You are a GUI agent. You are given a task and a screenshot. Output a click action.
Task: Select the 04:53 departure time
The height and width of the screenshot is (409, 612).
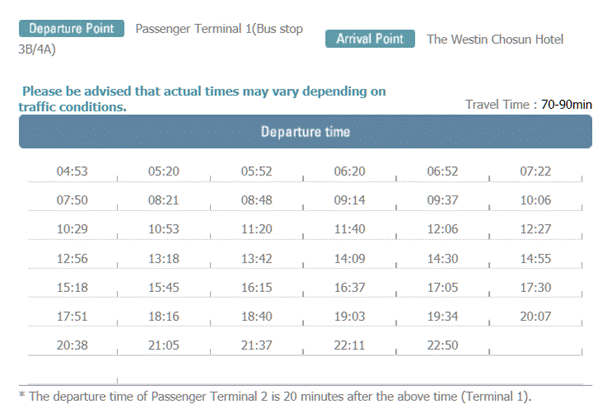(x=71, y=171)
